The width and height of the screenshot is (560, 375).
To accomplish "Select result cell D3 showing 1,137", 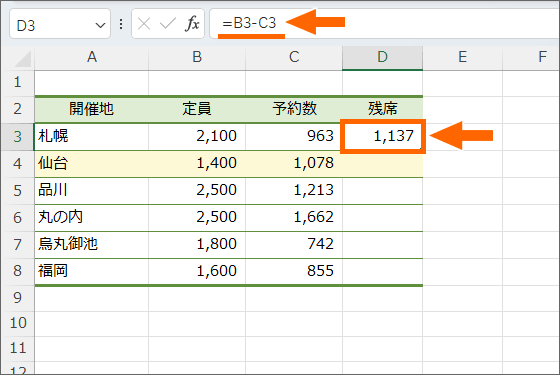I will pos(382,137).
